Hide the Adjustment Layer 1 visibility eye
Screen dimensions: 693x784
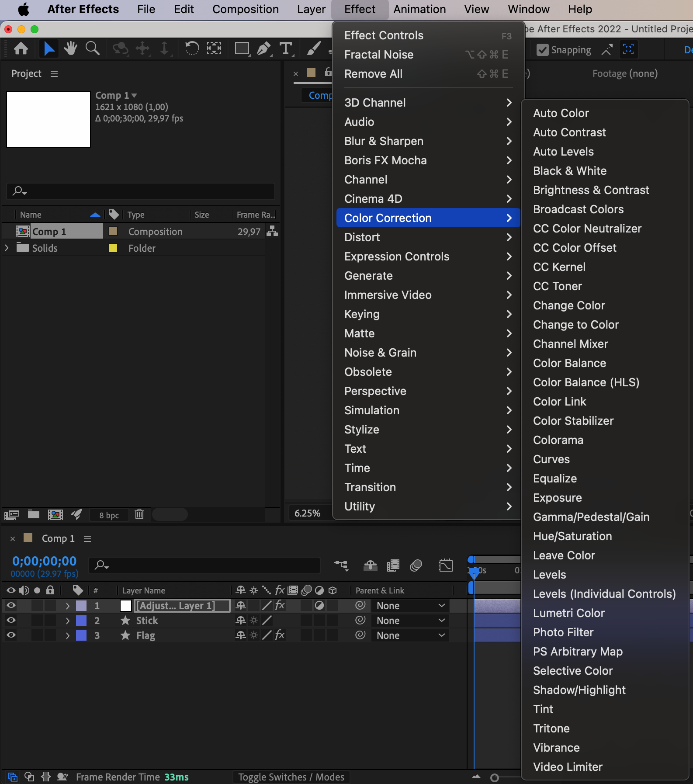11,605
